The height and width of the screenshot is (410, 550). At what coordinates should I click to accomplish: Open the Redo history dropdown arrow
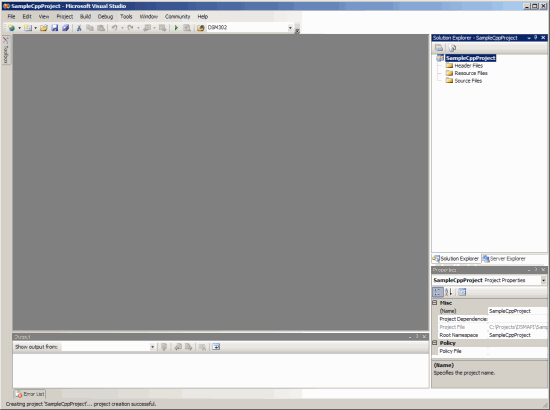point(138,28)
